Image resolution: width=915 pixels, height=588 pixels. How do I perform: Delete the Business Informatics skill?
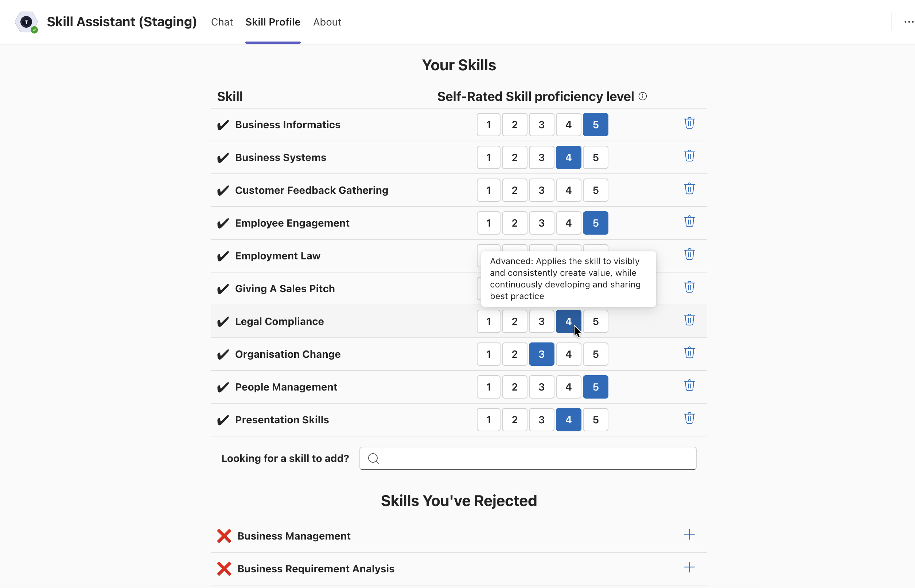pyautogui.click(x=689, y=123)
